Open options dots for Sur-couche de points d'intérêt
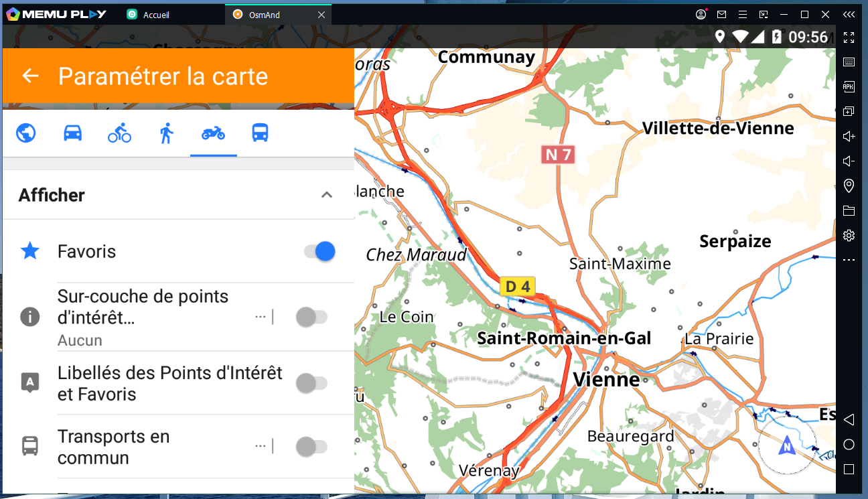868x499 pixels. pos(261,317)
